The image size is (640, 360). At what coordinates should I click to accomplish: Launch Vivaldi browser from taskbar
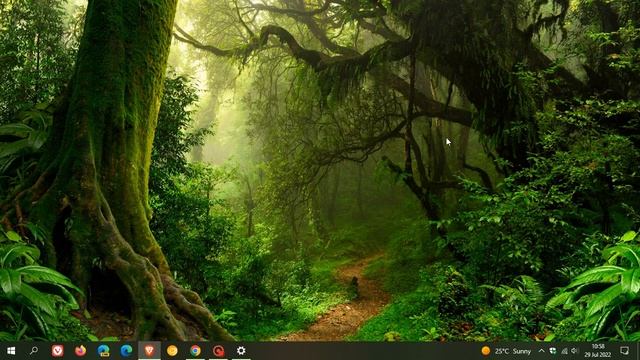pyautogui.click(x=58, y=351)
